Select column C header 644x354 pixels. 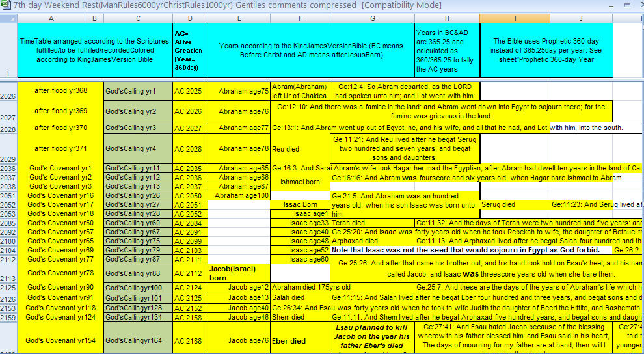point(138,18)
